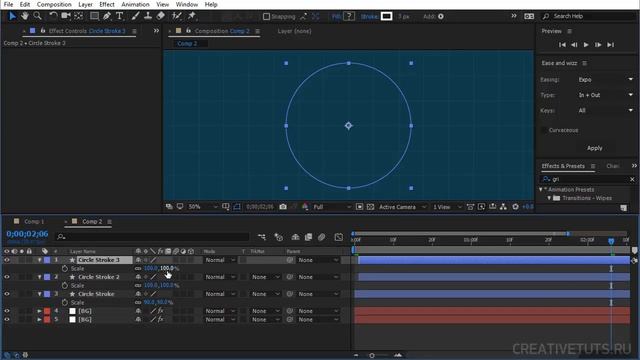The width and height of the screenshot is (640, 360).
Task: Select the Eraser tool
Action: 161,16
